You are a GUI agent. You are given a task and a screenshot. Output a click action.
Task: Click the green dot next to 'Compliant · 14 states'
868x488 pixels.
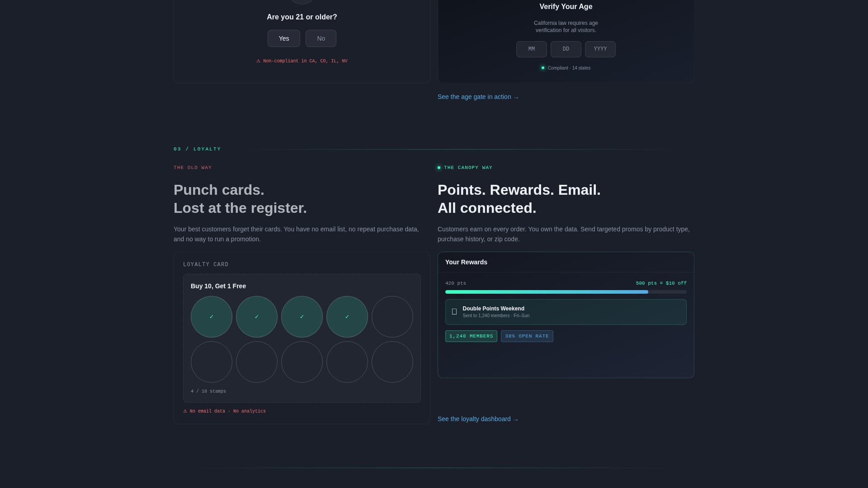[x=543, y=67]
